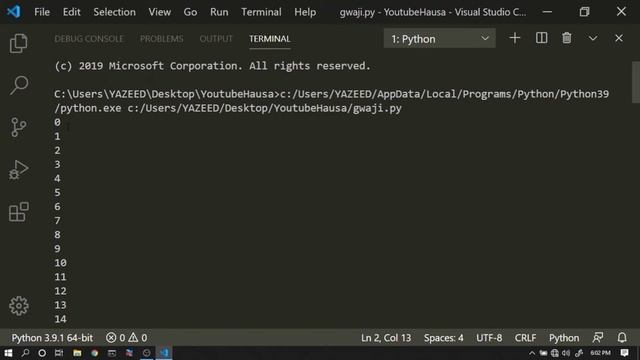Open the Extensions view
The image size is (640, 360).
click(x=18, y=212)
